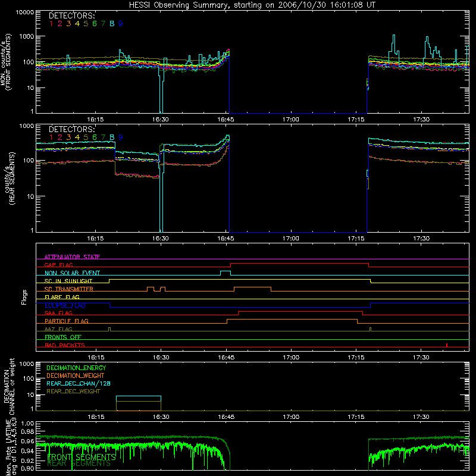Click the FRONTS_OFF flag label
The height and width of the screenshot is (476, 476).
tap(63, 337)
